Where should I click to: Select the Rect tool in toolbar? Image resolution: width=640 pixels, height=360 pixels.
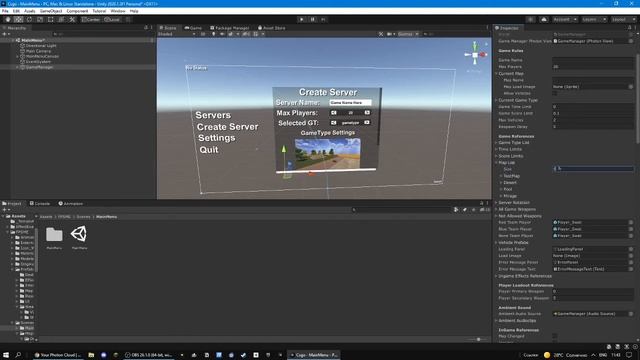point(51,19)
